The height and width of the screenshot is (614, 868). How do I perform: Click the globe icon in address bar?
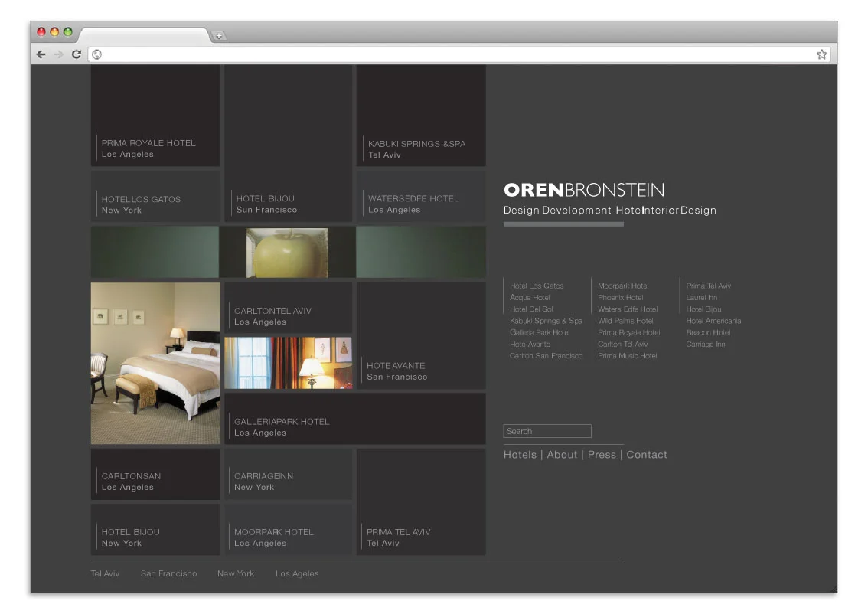pos(97,54)
